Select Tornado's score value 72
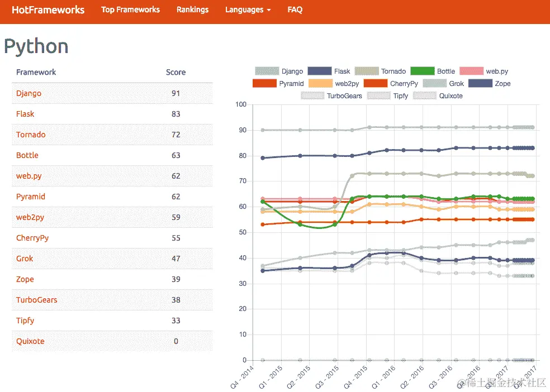 176,135
